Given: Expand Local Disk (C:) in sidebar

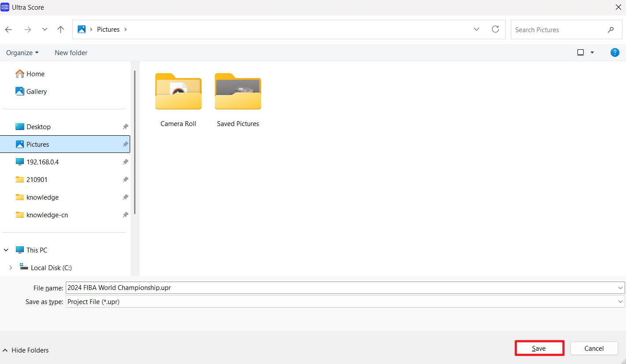Looking at the screenshot, I should [x=10, y=267].
